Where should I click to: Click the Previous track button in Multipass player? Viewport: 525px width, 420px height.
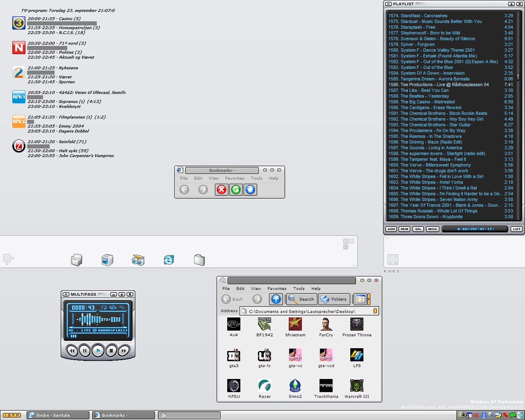click(72, 351)
